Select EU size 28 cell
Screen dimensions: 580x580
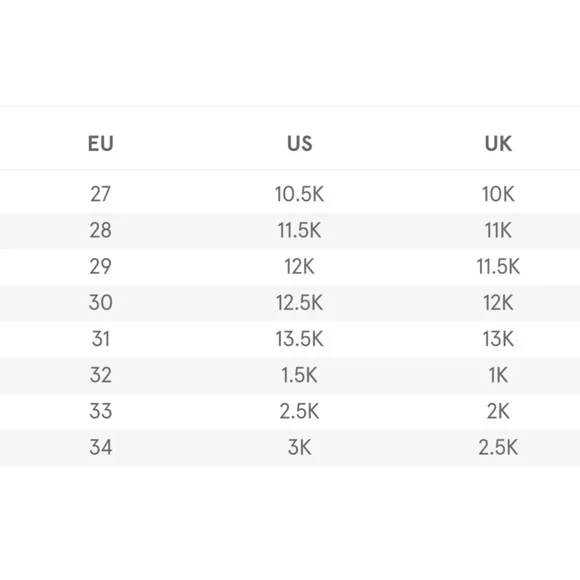click(x=101, y=230)
